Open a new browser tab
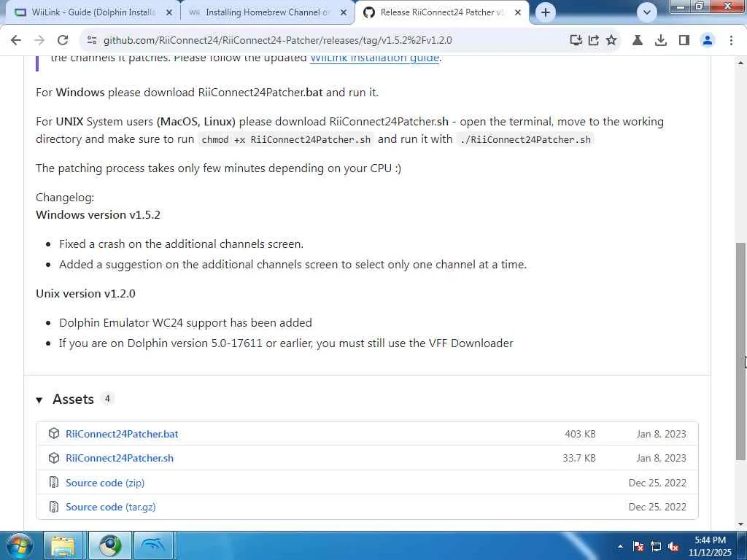Image resolution: width=747 pixels, height=560 pixels. (x=546, y=12)
